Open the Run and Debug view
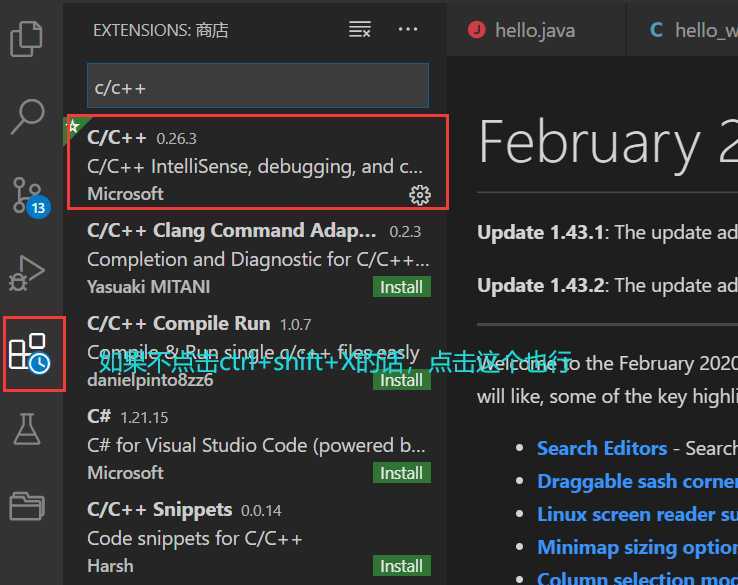This screenshot has height=585, width=738. (26, 273)
